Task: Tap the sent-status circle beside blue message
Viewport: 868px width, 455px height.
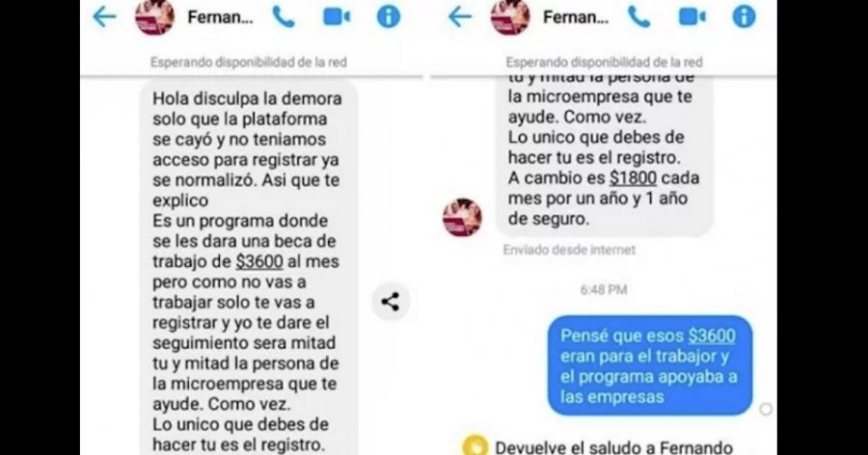Action: tap(766, 410)
